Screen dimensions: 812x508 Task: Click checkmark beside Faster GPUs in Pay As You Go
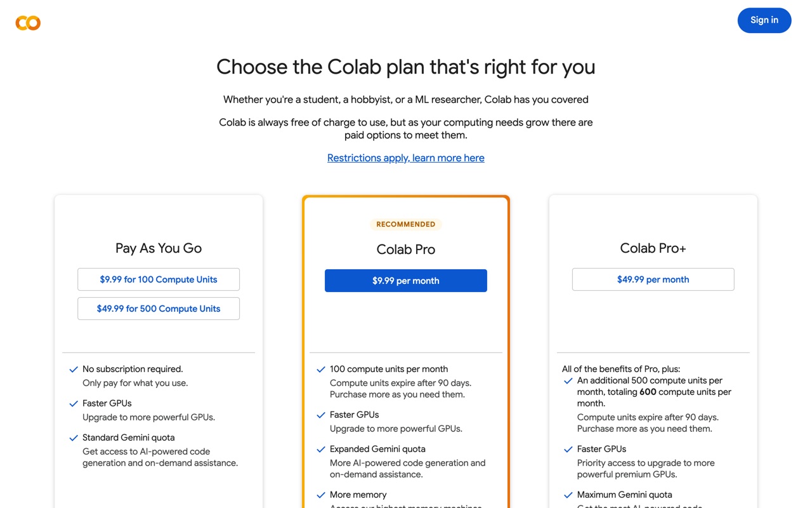point(74,403)
